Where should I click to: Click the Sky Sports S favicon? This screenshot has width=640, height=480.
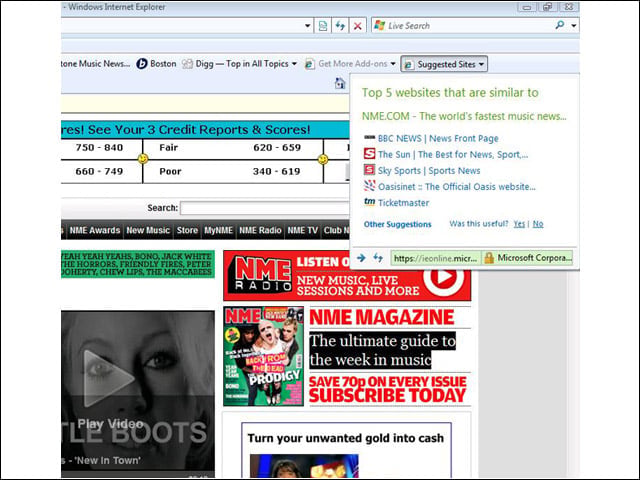click(369, 169)
